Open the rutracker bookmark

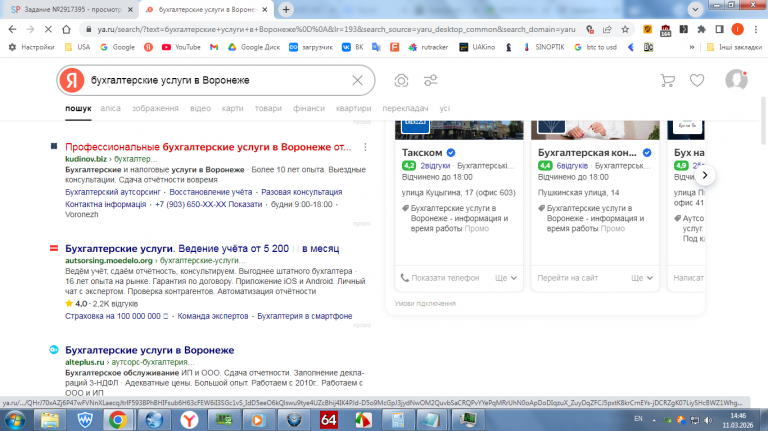point(429,47)
